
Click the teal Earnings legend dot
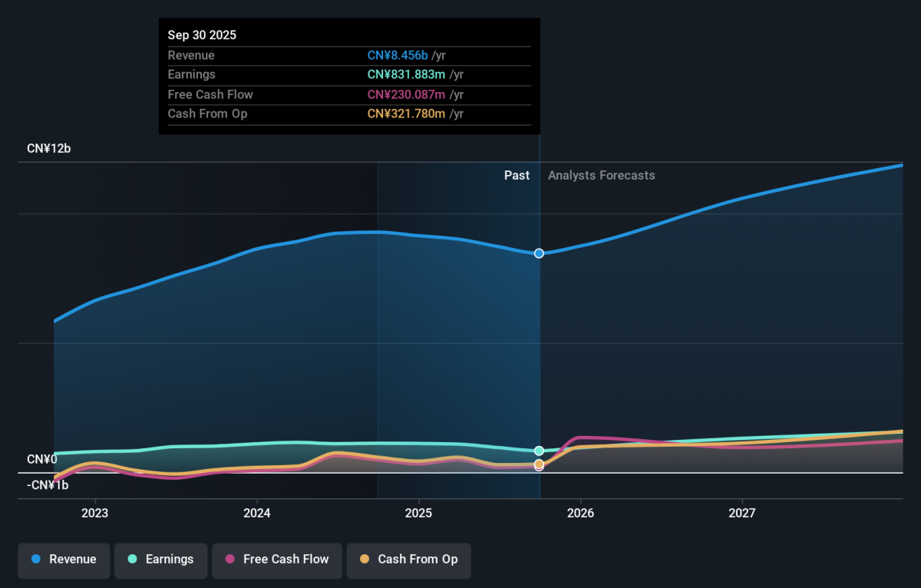click(x=132, y=560)
